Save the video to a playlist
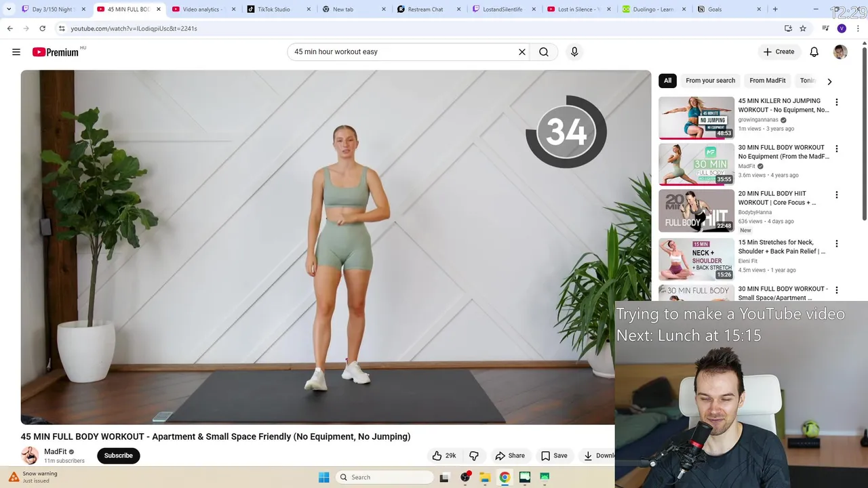 click(x=554, y=455)
